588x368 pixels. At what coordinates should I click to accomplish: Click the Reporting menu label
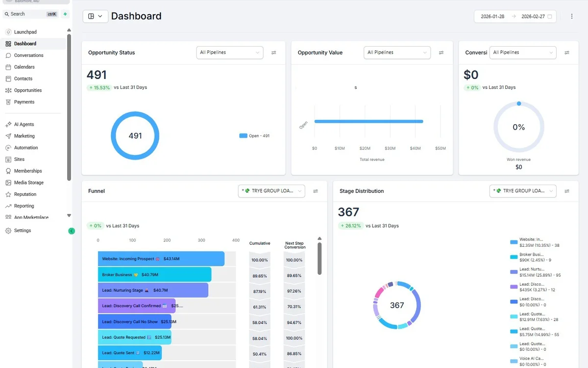tap(24, 206)
